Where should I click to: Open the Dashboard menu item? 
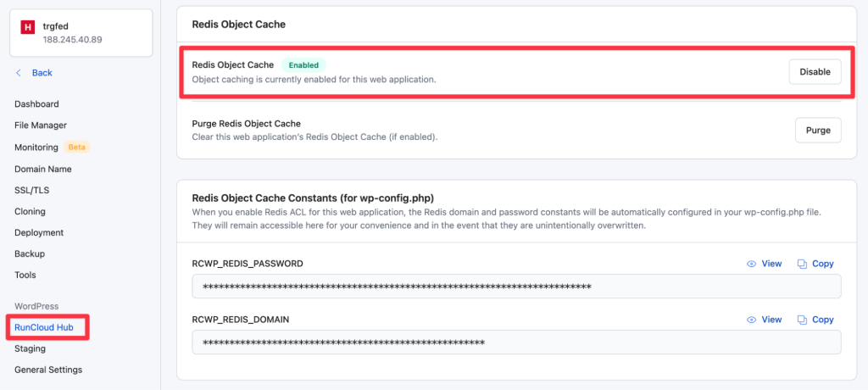click(36, 104)
